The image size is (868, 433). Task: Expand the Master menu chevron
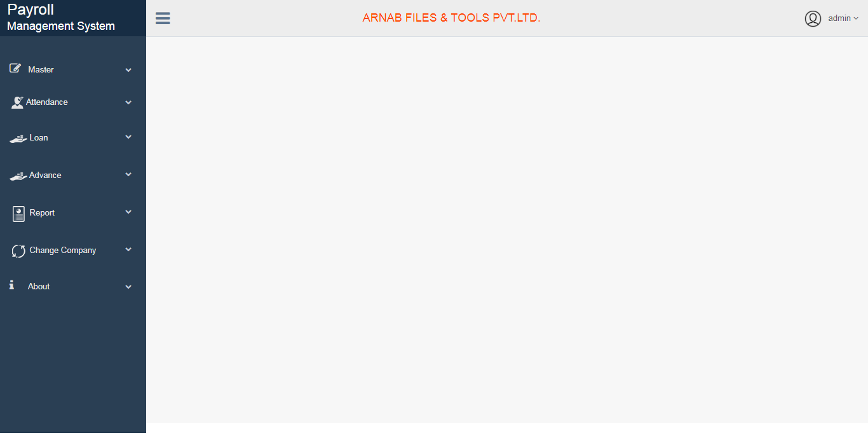[x=128, y=70]
